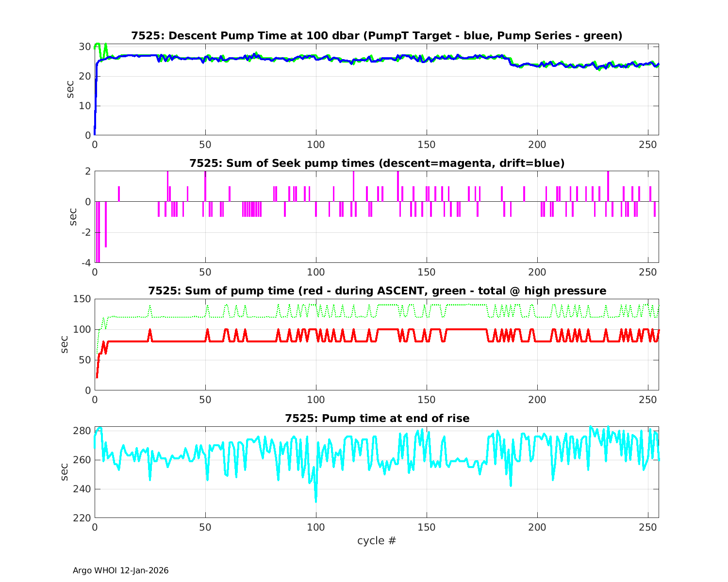Click the '30' y-axis tick in top plot

[x=85, y=47]
